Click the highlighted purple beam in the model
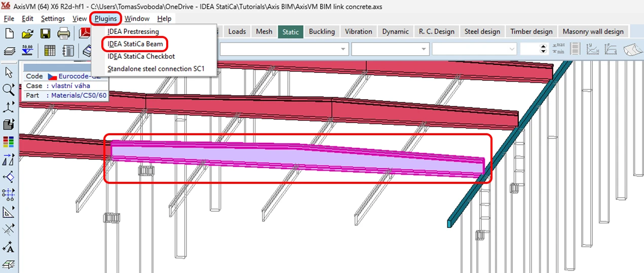Viewport: 644px width, 273px height. pos(296,159)
